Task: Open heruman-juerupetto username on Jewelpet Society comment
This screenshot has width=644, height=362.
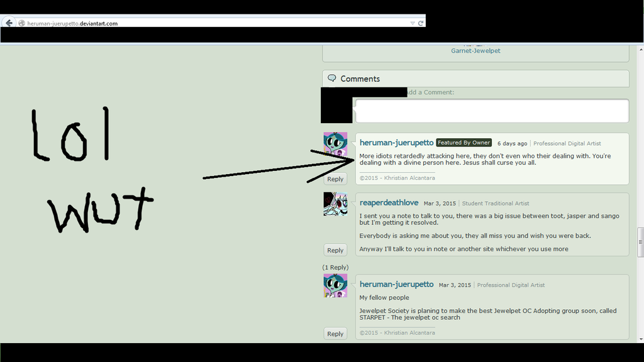Action: [396, 285]
